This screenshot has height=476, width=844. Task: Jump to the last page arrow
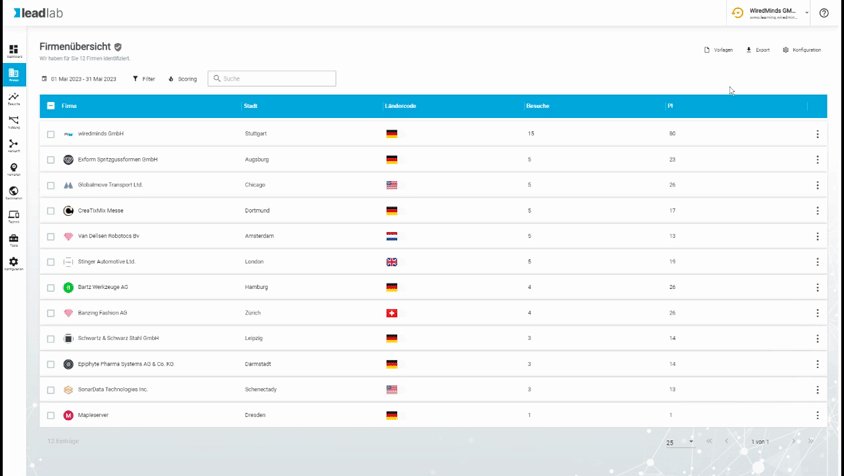pos(811,442)
